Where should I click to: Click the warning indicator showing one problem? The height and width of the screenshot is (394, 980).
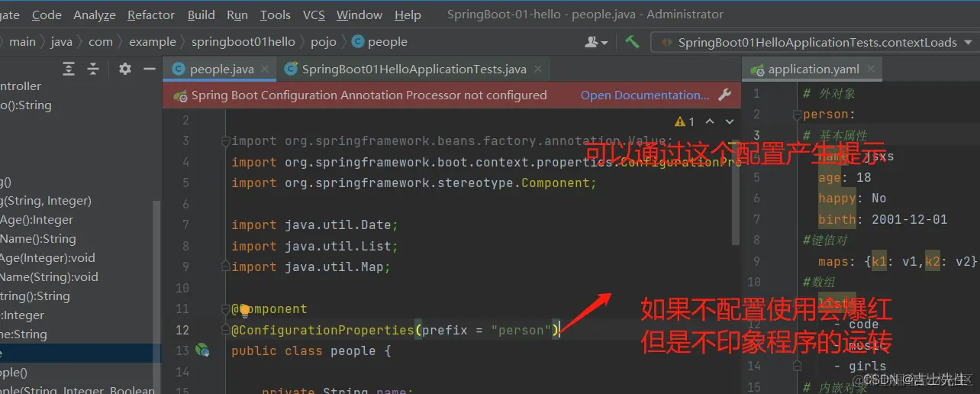[x=685, y=121]
